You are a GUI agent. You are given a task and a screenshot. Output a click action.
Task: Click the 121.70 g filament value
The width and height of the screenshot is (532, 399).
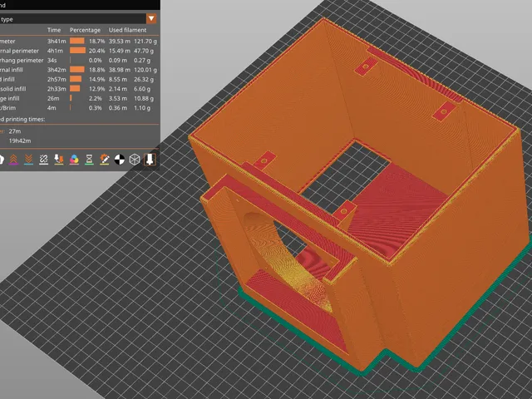click(145, 41)
